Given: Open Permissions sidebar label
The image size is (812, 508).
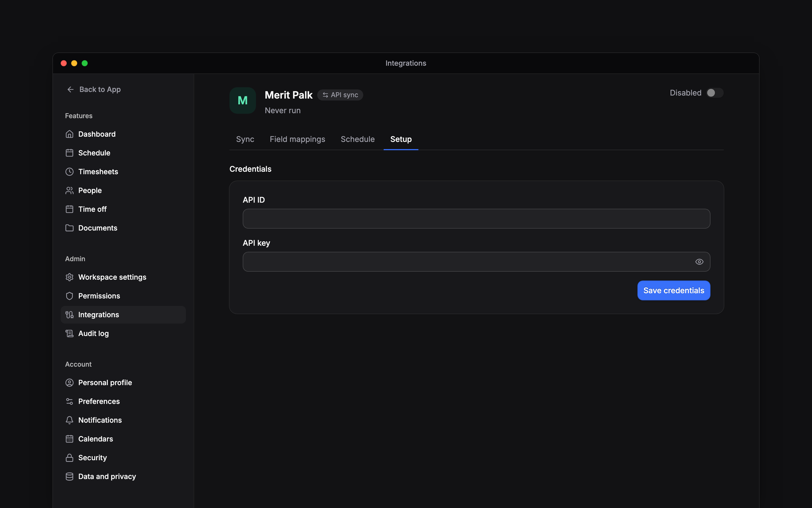Looking at the screenshot, I should click(x=99, y=296).
